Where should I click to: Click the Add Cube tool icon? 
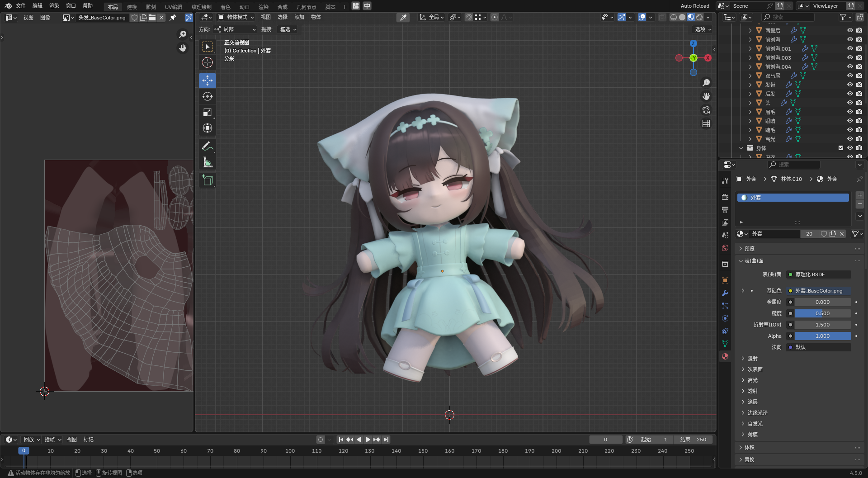click(x=208, y=180)
